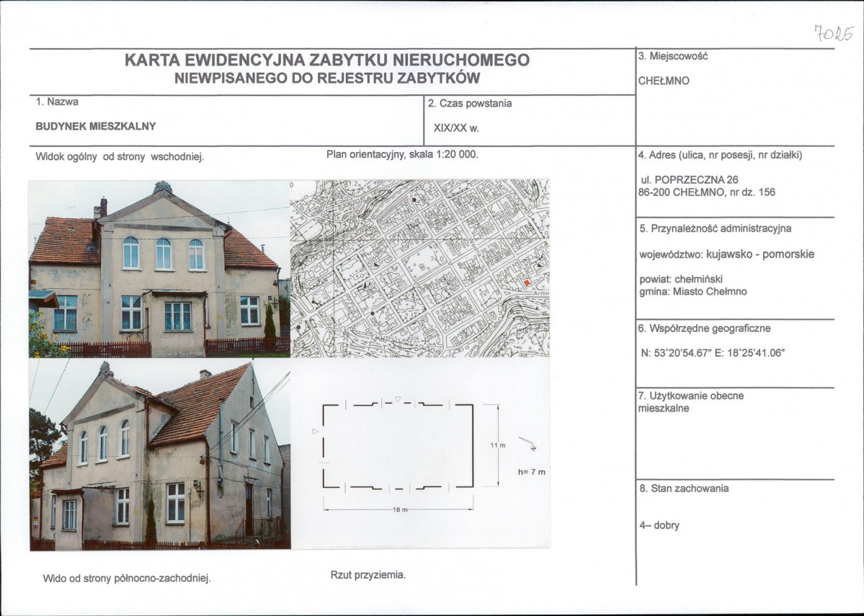Viewport: 864px width, 616px height.
Task: Select '8. Stan zachowania' label
Action: (684, 488)
